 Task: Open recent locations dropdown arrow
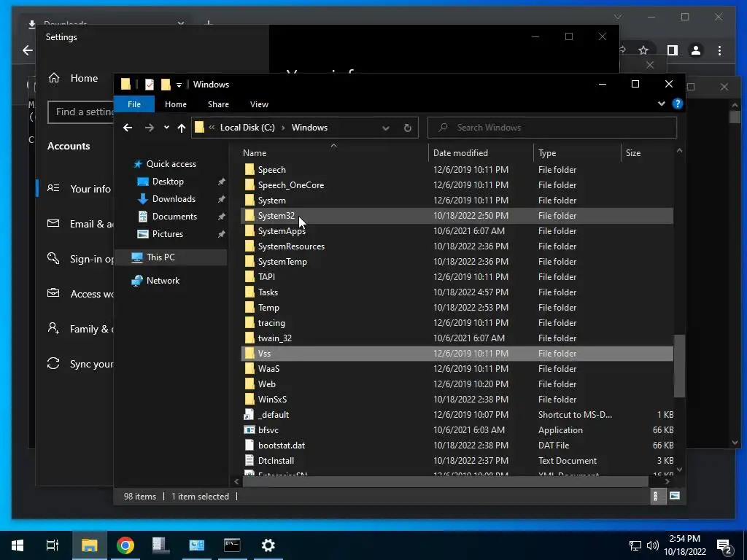(166, 128)
